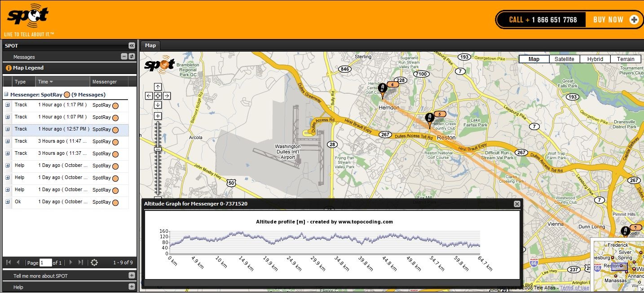Switch map view to Map

(534, 59)
